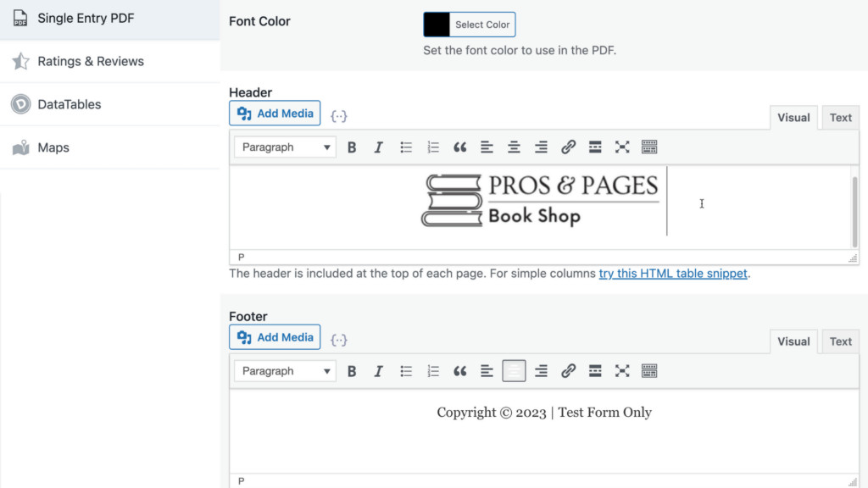Open the HTML table snippet link

[673, 273]
